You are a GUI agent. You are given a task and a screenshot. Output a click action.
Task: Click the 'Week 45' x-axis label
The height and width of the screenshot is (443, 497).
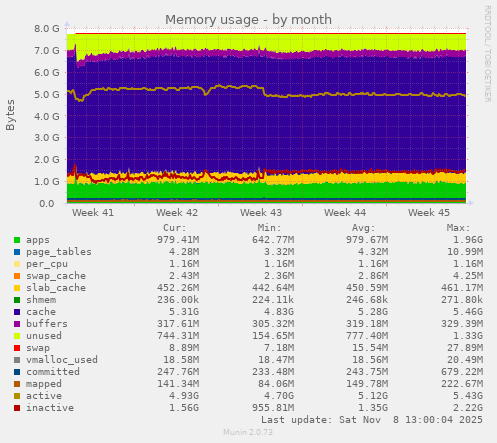429,213
